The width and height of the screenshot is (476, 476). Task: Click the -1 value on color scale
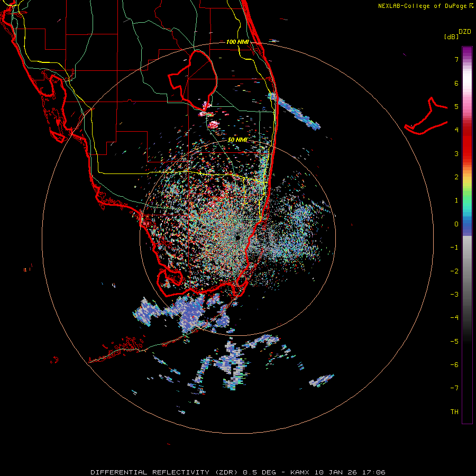tap(454, 248)
